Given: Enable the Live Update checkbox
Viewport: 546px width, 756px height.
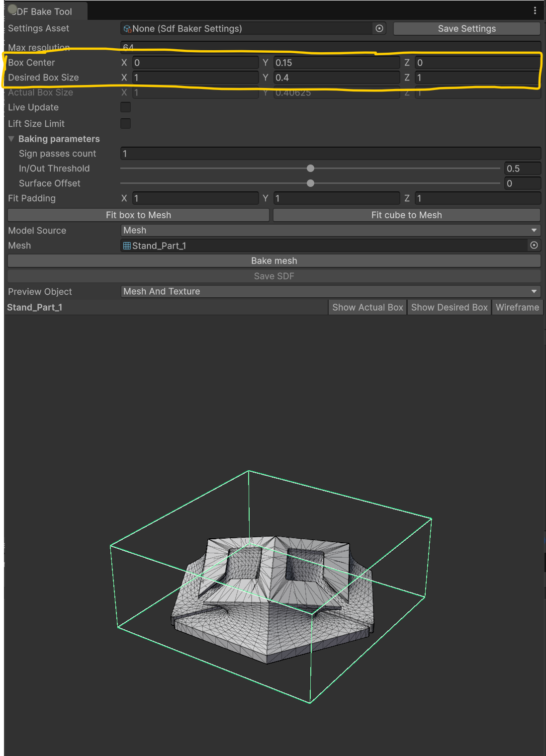Looking at the screenshot, I should [x=125, y=107].
